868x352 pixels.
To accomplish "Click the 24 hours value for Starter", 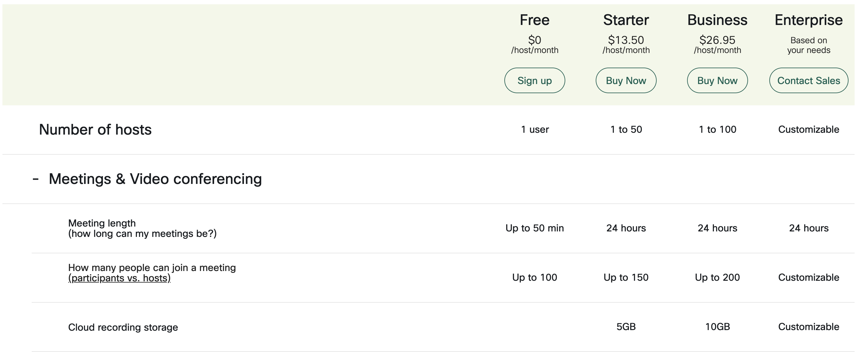I will pos(626,228).
